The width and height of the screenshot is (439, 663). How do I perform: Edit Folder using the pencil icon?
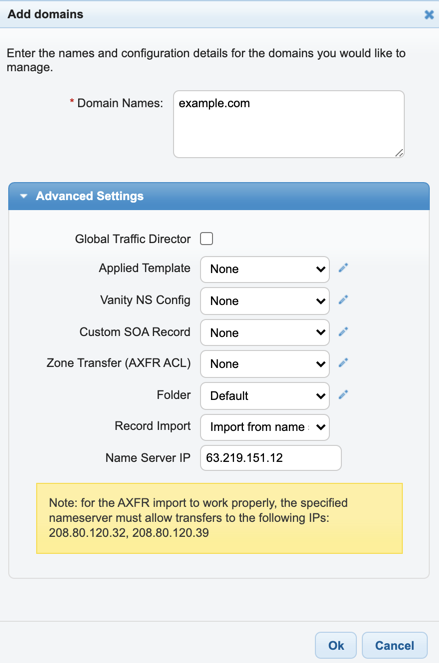[343, 395]
